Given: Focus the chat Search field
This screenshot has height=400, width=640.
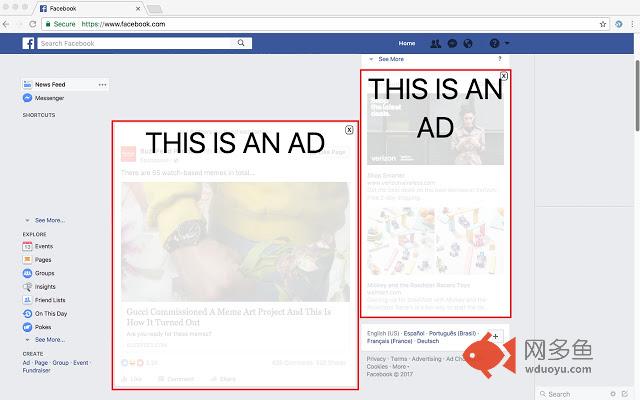Looking at the screenshot, I should coord(573,394).
